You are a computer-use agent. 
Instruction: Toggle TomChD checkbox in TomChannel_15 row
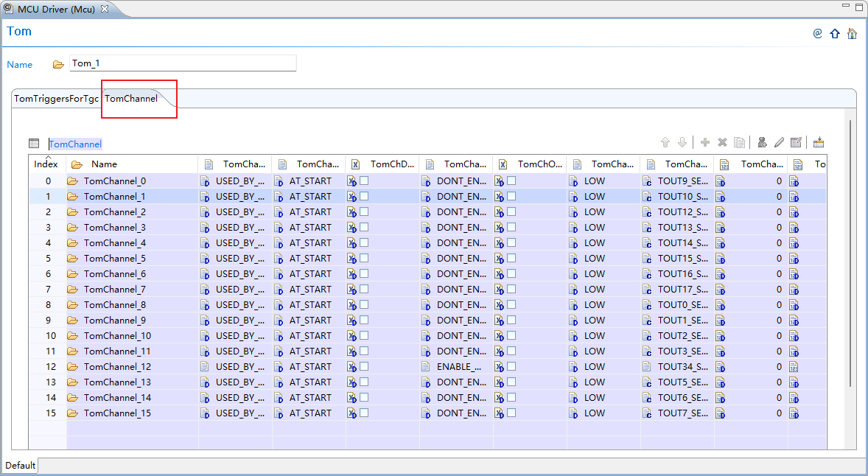point(364,413)
